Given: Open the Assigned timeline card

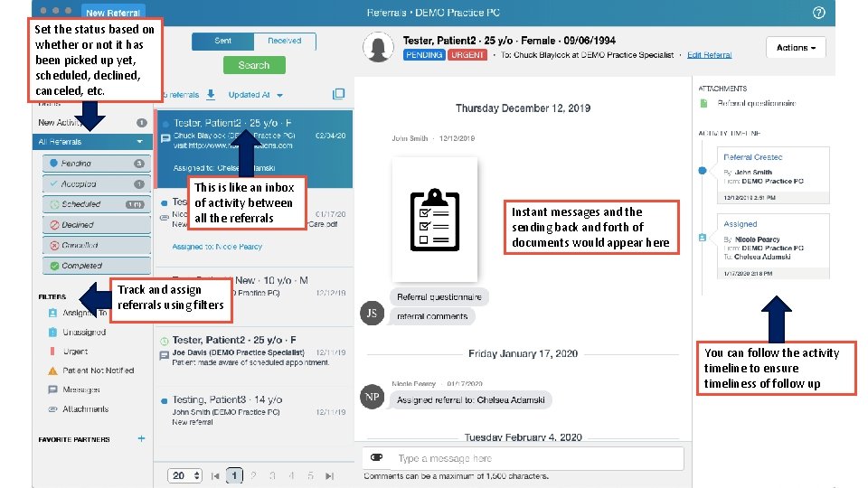Looking at the screenshot, I should pos(773,246).
